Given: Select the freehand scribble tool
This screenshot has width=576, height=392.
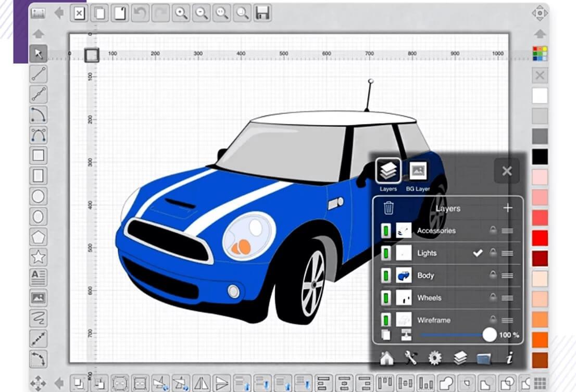Looking at the screenshot, I should (x=38, y=318).
